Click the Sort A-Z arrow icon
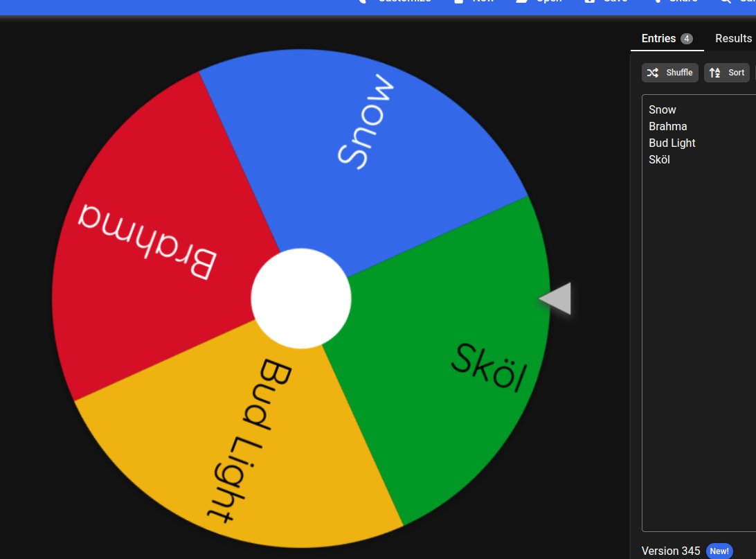Image resolution: width=756 pixels, height=559 pixels. (714, 72)
